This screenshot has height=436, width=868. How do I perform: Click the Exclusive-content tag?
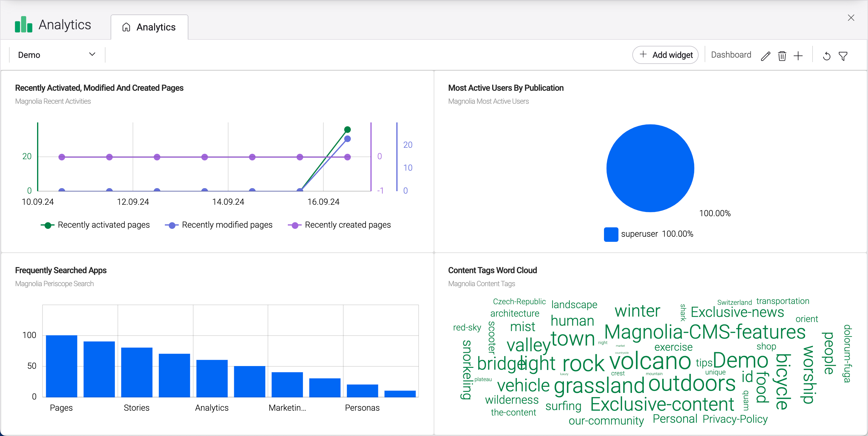[x=662, y=404]
